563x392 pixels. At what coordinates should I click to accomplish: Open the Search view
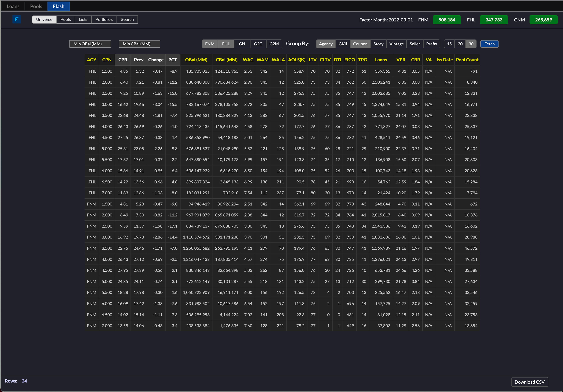(x=127, y=19)
